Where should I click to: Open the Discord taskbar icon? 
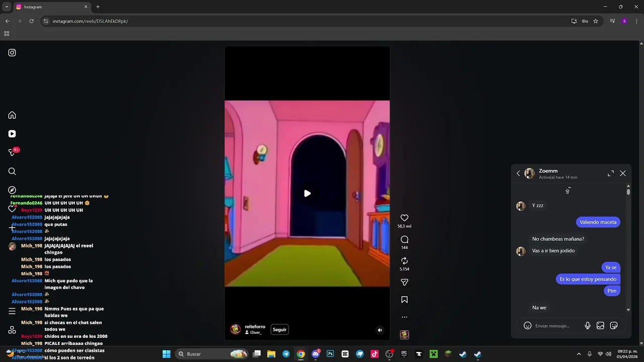click(315, 354)
